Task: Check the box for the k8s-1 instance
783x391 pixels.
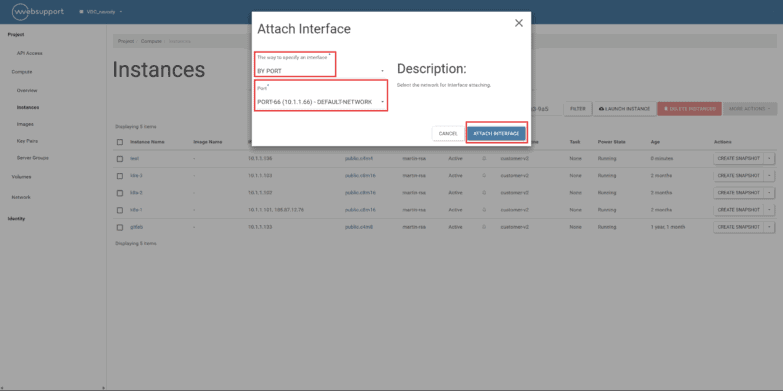Action: click(x=119, y=210)
